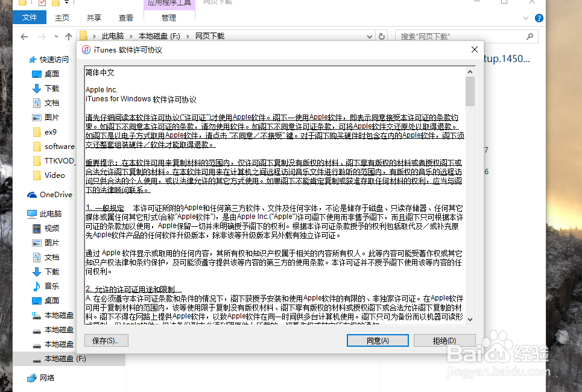Select the tup.1450... file in Explorer
The height and width of the screenshot is (392, 582).
pos(507,58)
